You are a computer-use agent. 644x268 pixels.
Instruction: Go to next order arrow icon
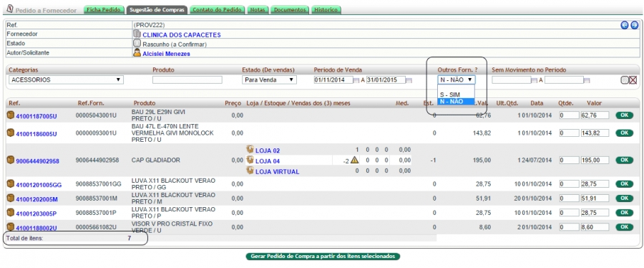pyautogui.click(x=634, y=26)
